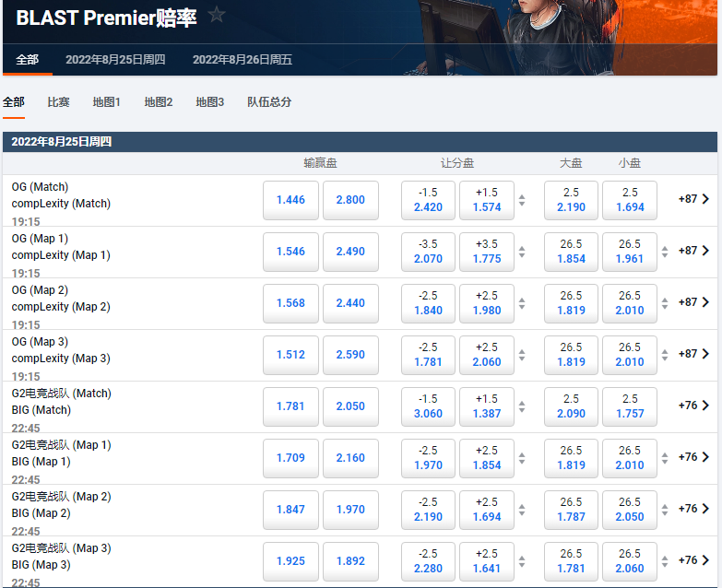Select the 地图1 filter tab

pyautogui.click(x=107, y=102)
